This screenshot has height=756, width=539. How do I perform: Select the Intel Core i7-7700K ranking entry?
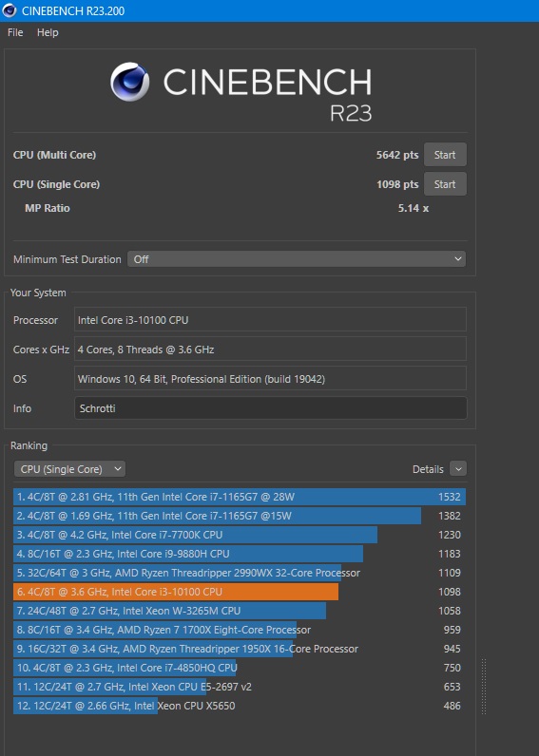(x=240, y=535)
